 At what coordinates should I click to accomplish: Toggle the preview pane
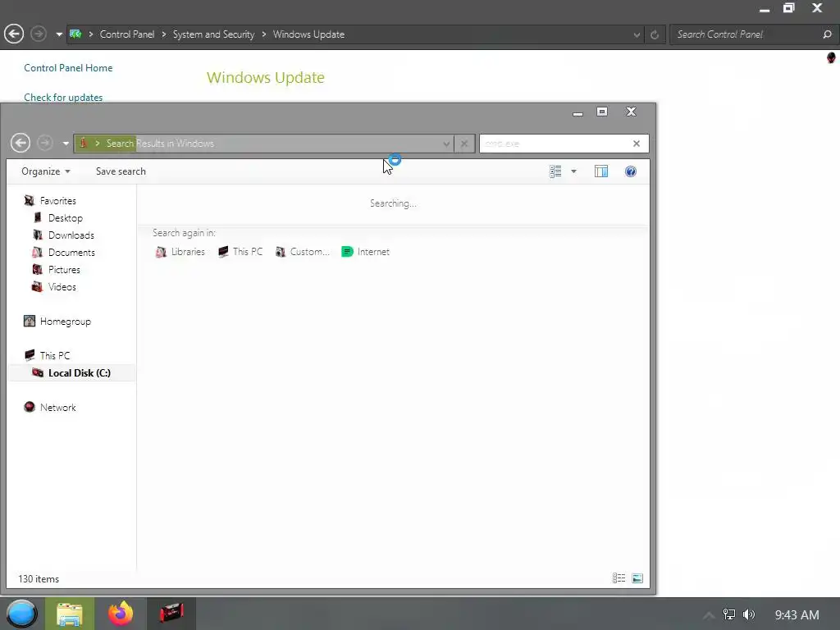tap(601, 171)
